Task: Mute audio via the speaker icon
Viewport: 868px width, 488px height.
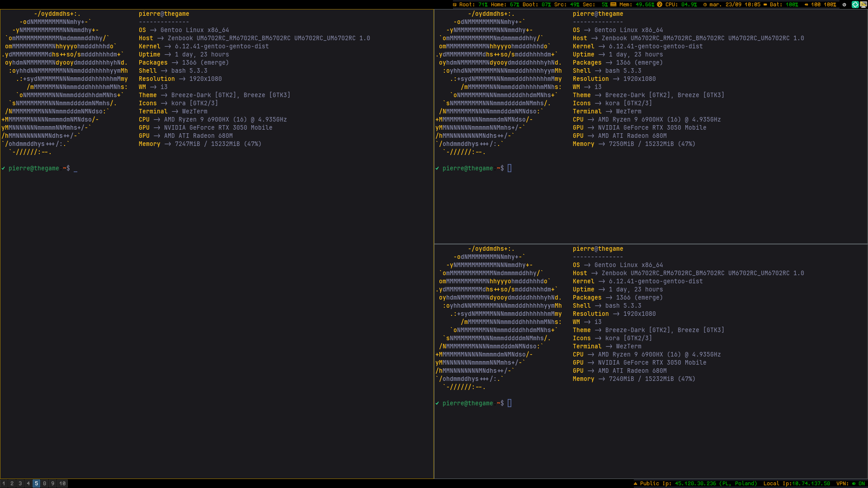Action: 806,5
